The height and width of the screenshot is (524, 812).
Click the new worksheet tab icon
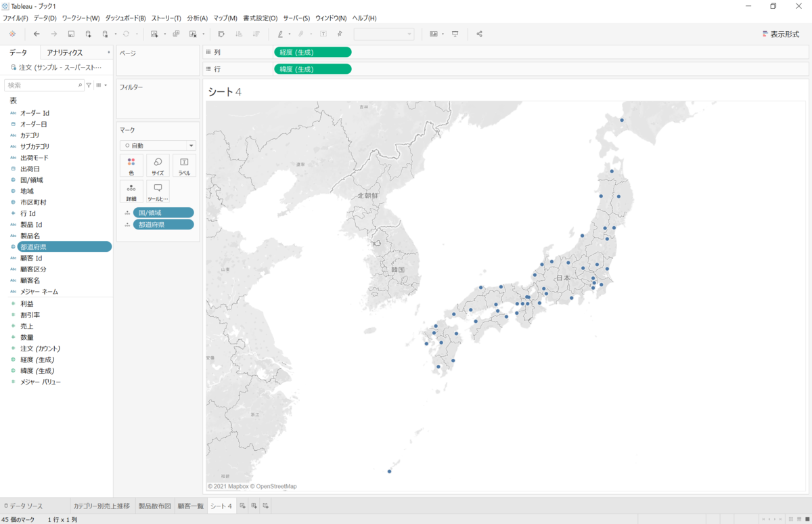tap(243, 506)
